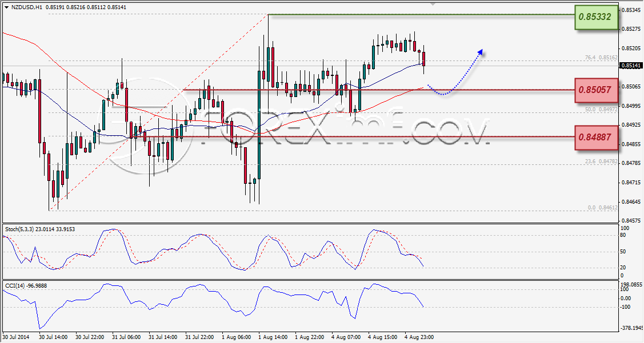The image size is (644, 343).
Task: Click 31 Jul 06:00 on the time axis
Action: click(126, 337)
